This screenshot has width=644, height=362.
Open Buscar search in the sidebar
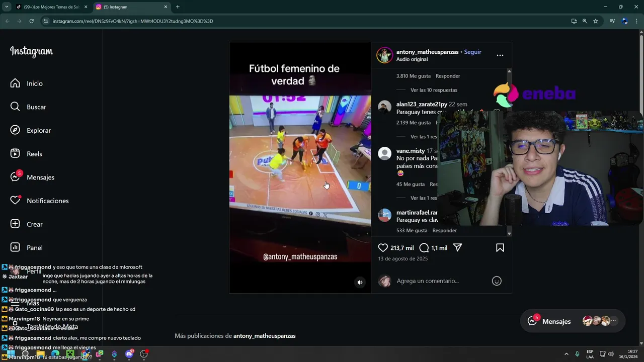coord(28,107)
